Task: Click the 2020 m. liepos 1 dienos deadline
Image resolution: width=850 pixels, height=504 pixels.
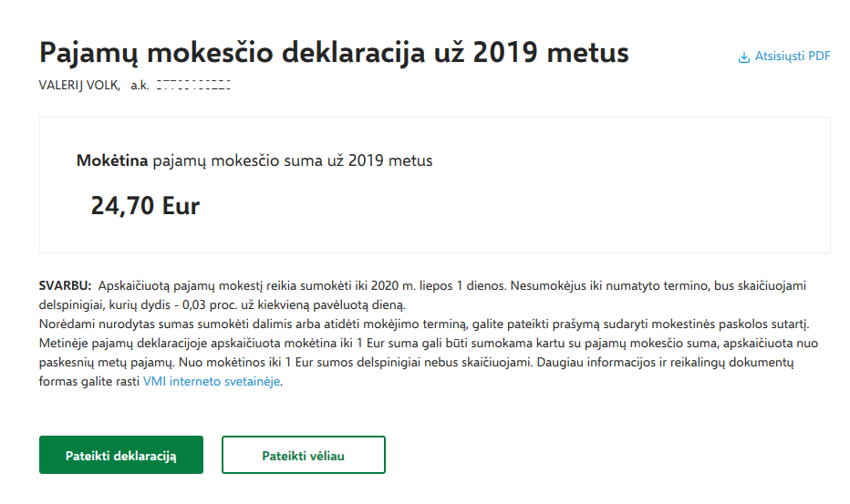Action: point(438,285)
